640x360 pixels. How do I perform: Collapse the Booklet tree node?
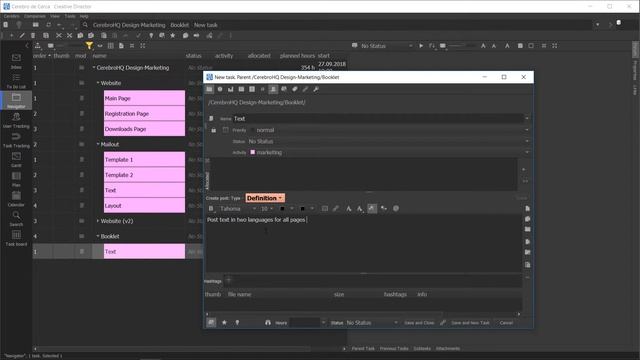98,236
